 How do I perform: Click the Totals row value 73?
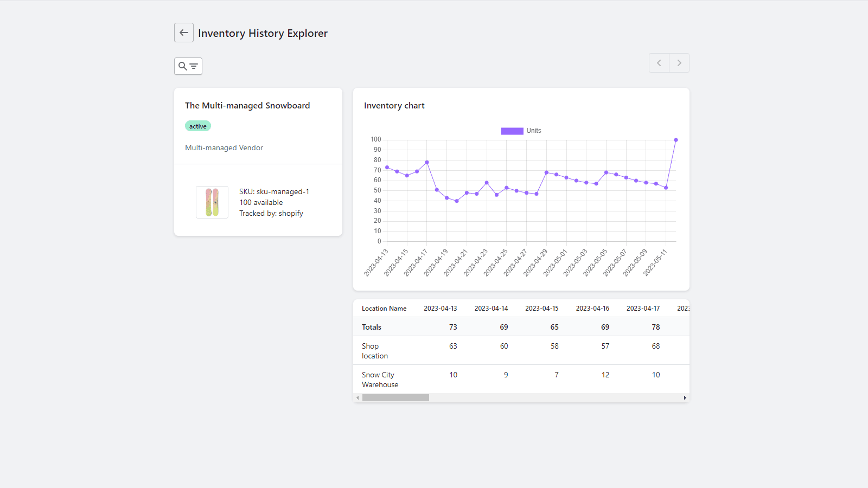point(453,326)
